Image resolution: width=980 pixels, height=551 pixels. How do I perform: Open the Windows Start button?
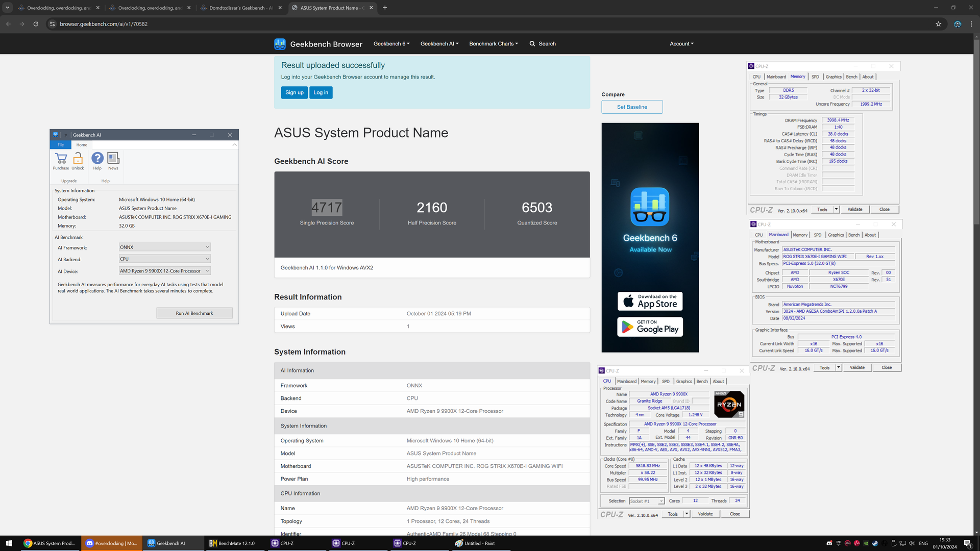[9, 543]
